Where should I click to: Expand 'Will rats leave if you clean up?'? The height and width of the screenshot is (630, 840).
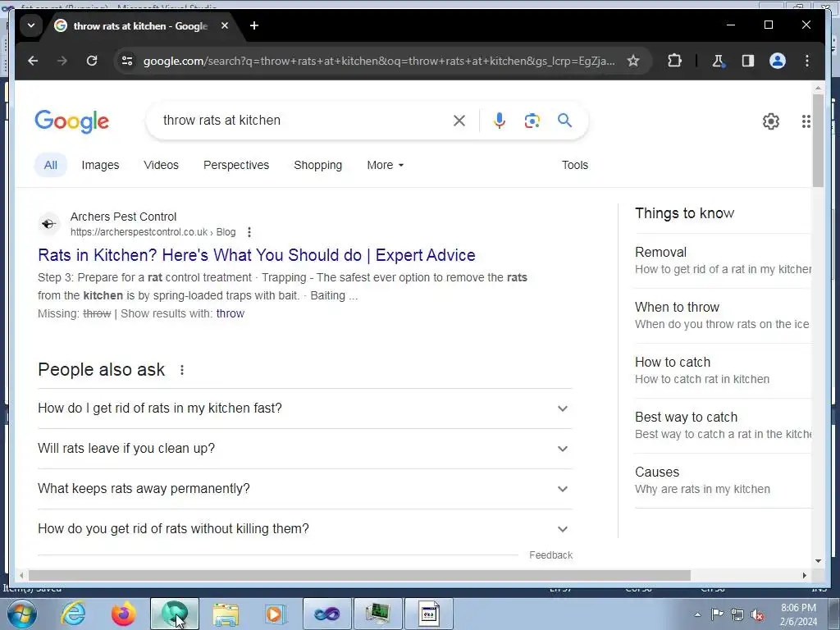coord(305,449)
